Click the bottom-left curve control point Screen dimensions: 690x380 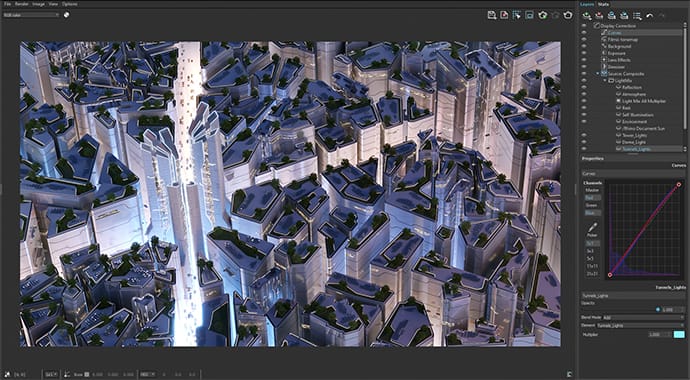coord(610,275)
